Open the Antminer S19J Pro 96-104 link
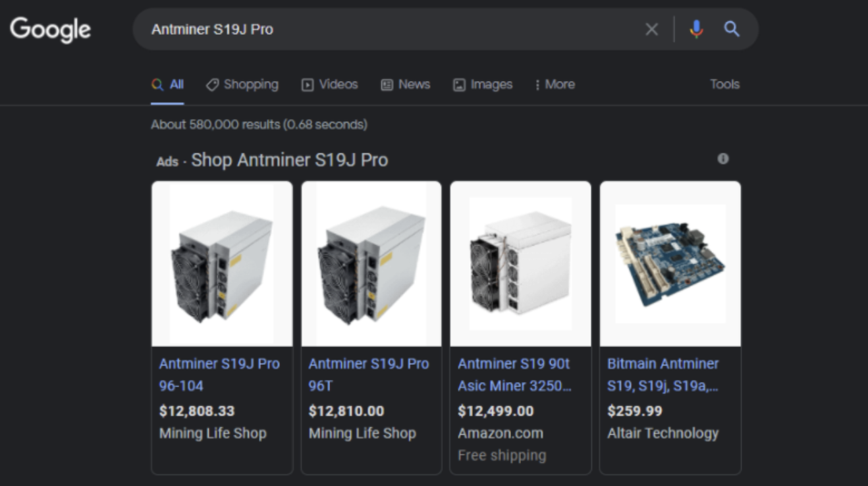This screenshot has width=868, height=486. point(219,374)
